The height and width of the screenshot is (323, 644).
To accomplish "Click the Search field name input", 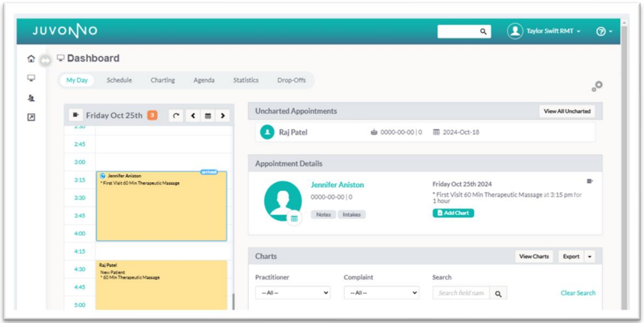I will point(461,293).
